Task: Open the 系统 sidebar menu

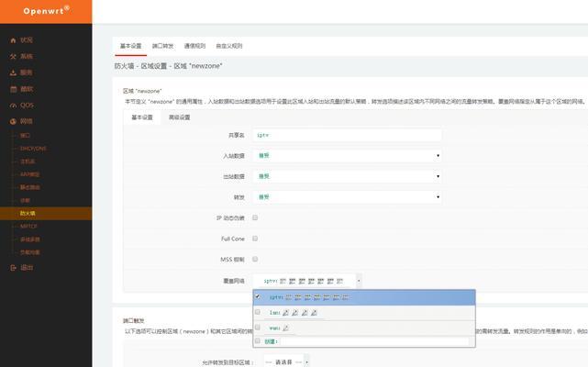Action: [x=27, y=56]
